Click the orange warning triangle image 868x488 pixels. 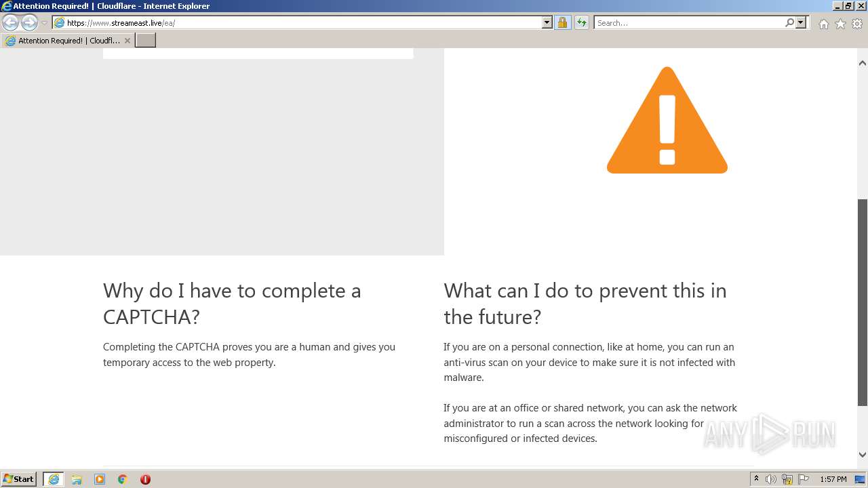pyautogui.click(x=667, y=120)
